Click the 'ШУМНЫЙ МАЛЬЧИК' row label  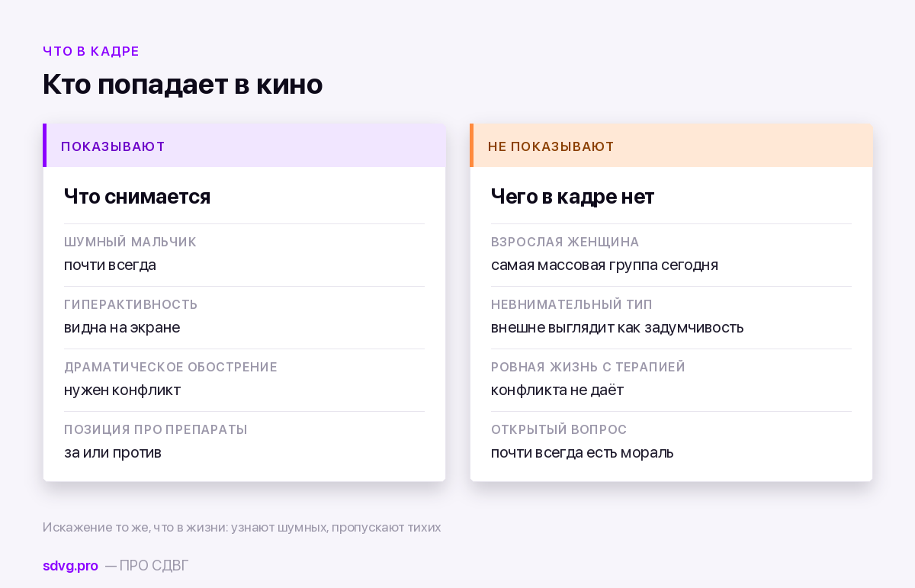[130, 242]
